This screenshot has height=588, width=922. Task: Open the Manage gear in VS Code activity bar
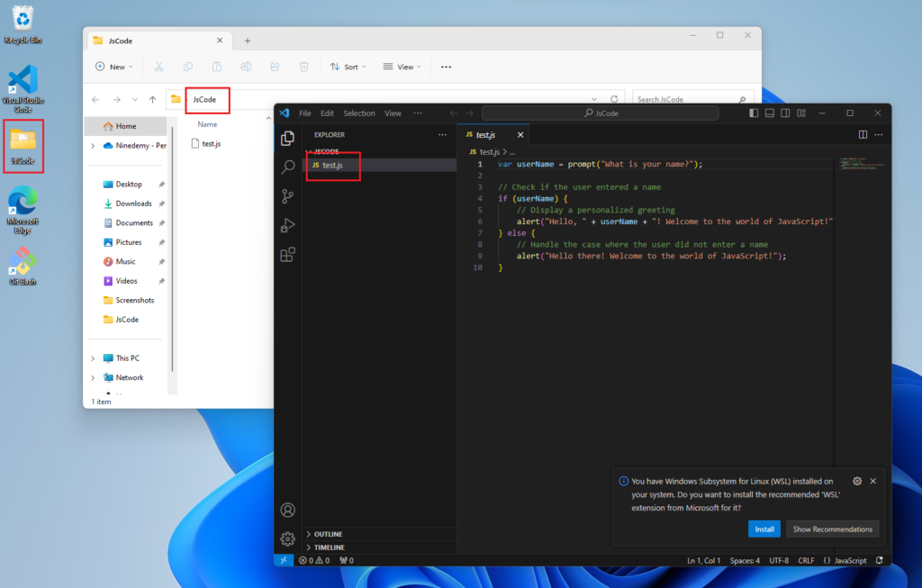click(287, 538)
